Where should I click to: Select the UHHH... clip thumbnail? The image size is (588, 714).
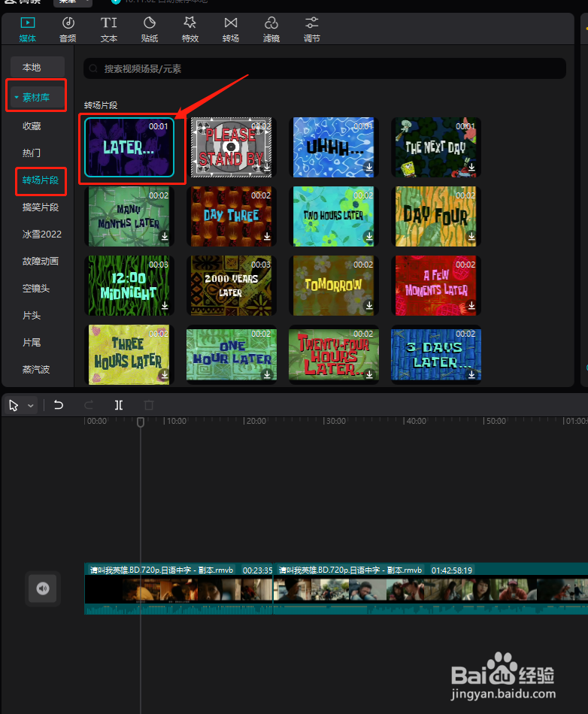coord(333,147)
